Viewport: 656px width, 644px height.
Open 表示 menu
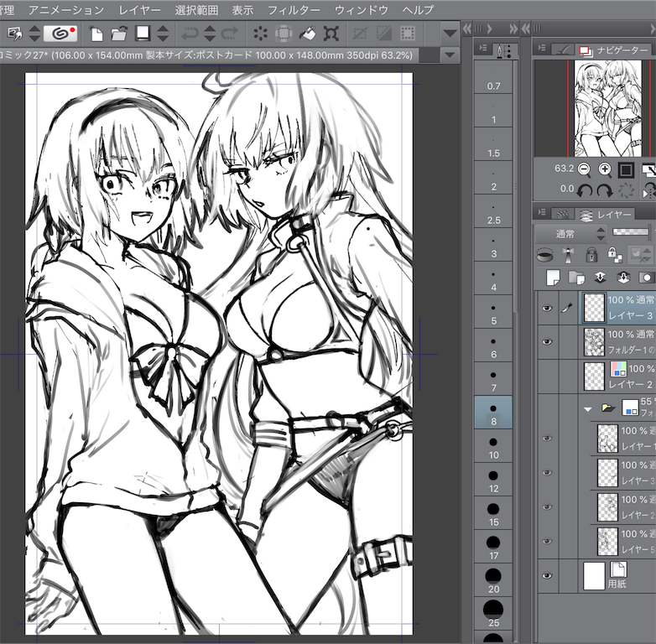click(242, 9)
